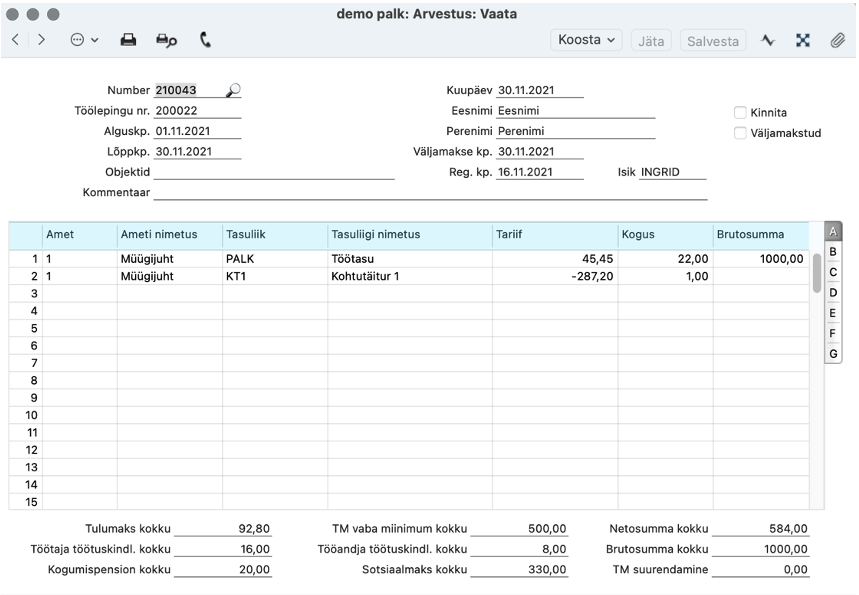This screenshot has width=859, height=595.
Task: Click the printer icon to print
Action: coord(128,40)
